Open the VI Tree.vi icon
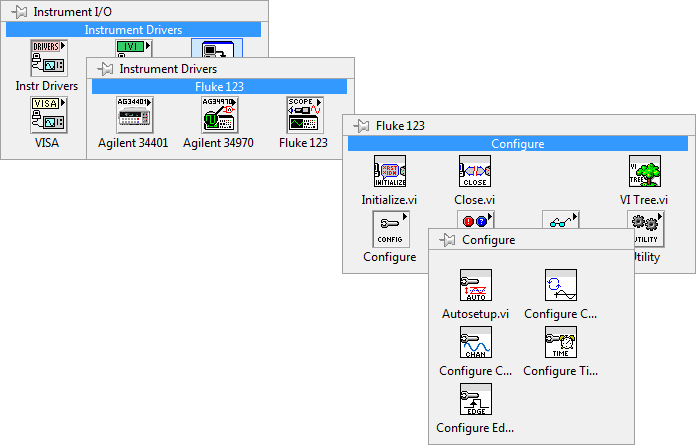696x445 pixels. [644, 171]
